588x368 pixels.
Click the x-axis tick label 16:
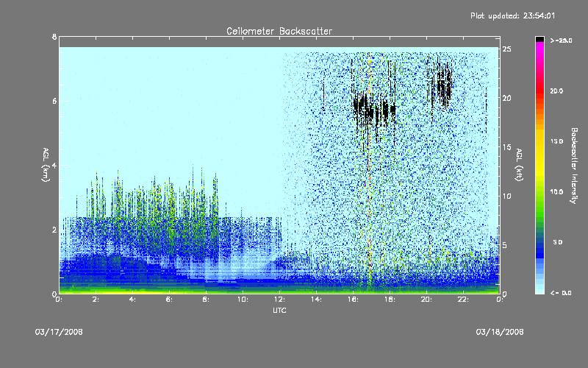point(353,300)
